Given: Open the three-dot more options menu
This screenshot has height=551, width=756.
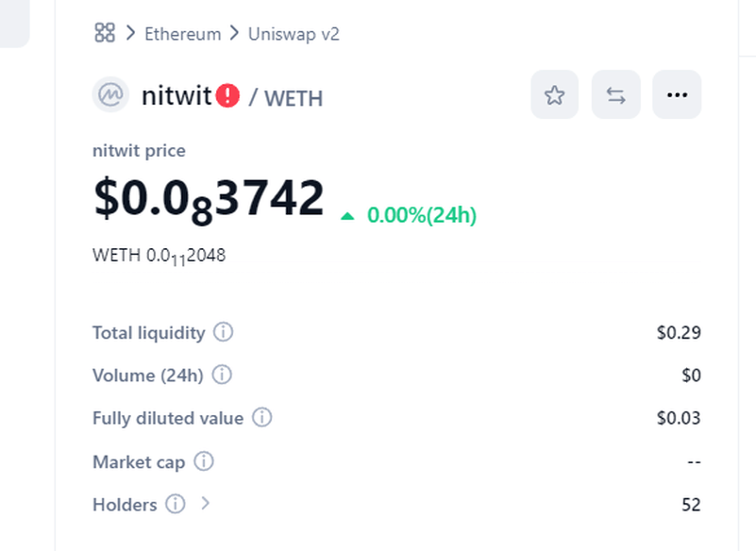Looking at the screenshot, I should click(x=677, y=94).
